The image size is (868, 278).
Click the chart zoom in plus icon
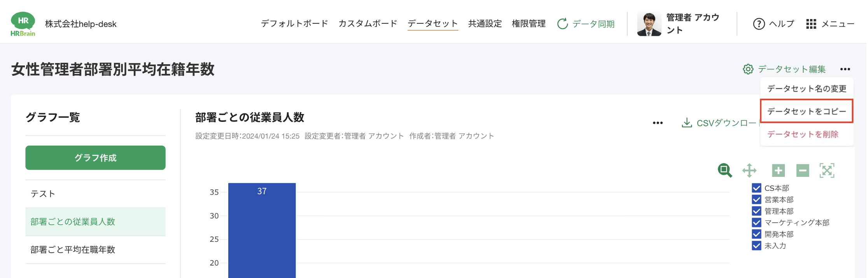click(778, 171)
